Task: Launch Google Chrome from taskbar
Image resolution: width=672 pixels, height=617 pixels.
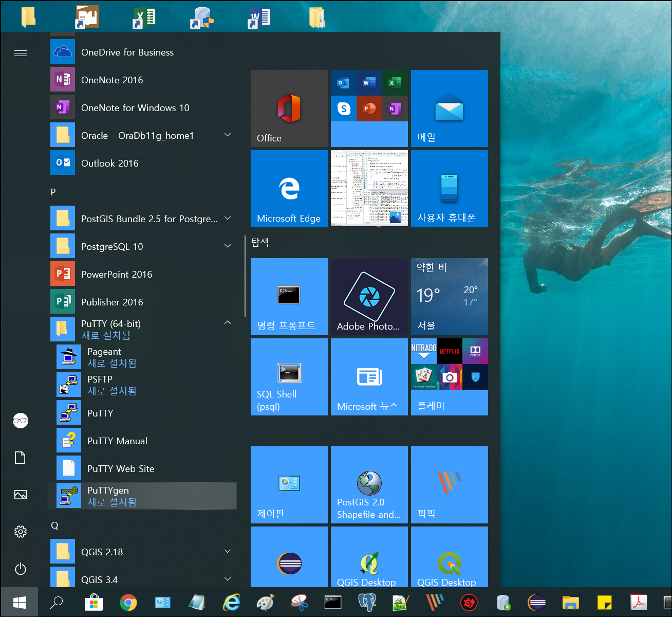Action: pos(128,602)
